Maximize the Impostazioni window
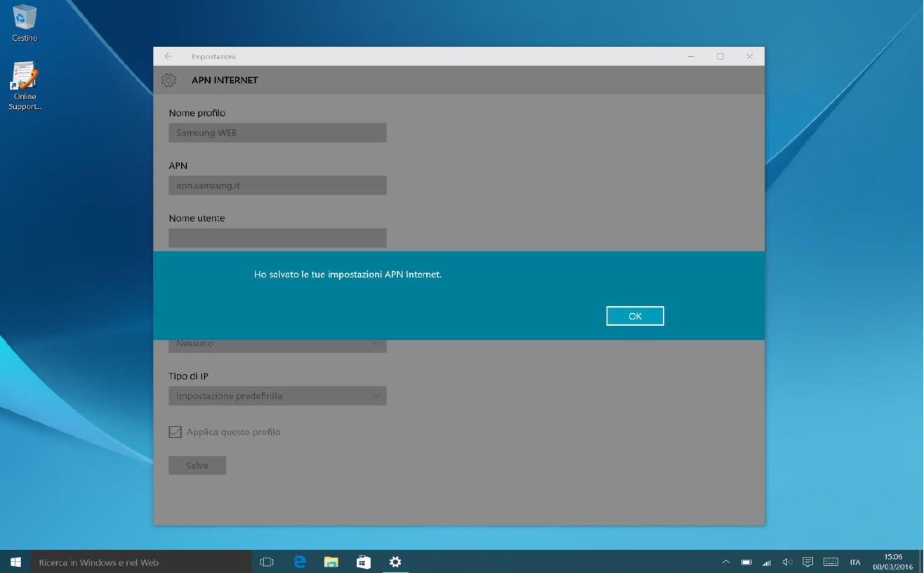 720,56
